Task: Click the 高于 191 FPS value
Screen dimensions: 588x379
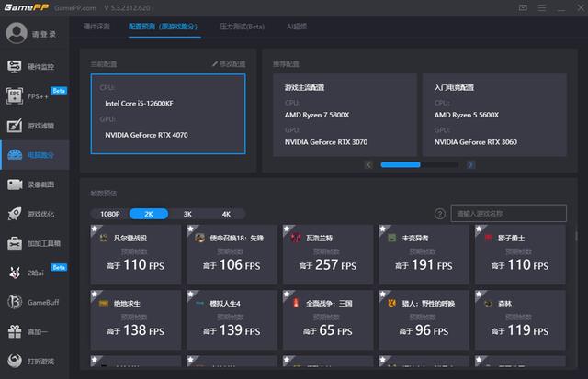Action: pyautogui.click(x=424, y=265)
